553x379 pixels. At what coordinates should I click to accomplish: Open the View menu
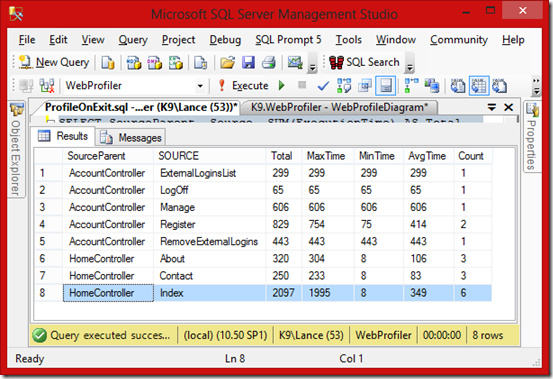[93, 39]
